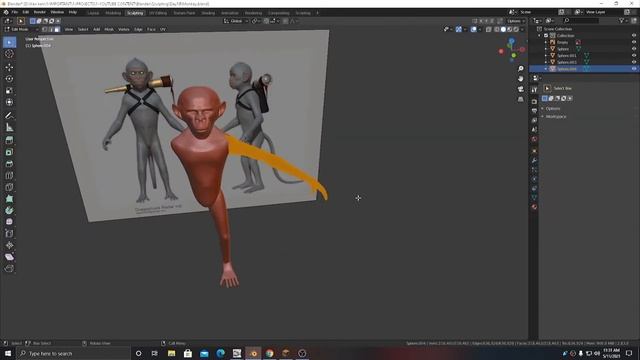Viewport: 640px width, 360px height.
Task: Toggle the camera view icon in viewport
Action: click(x=520, y=89)
